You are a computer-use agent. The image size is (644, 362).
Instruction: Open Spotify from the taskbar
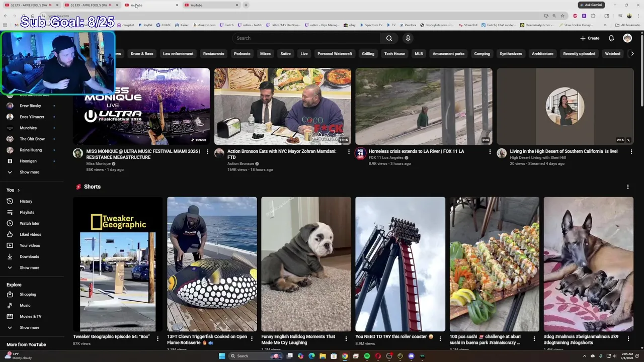[x=367, y=356]
